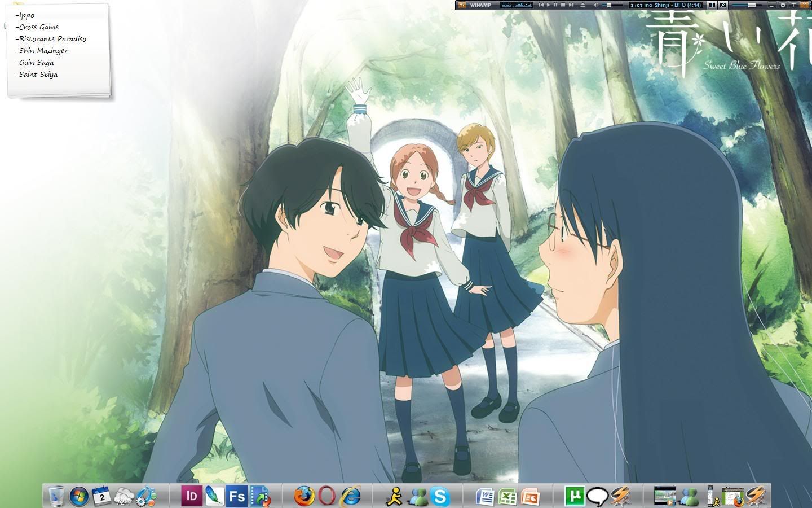
Task: Click the sticky note listing Cross Game
Action: 38,27
